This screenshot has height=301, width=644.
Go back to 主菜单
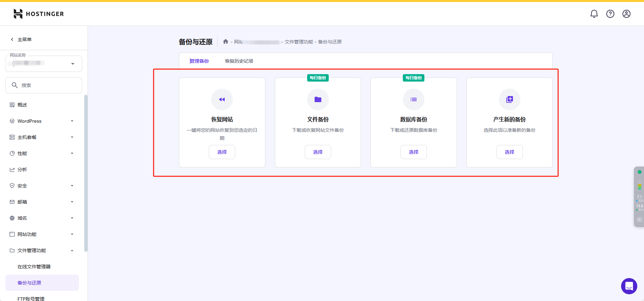point(25,39)
